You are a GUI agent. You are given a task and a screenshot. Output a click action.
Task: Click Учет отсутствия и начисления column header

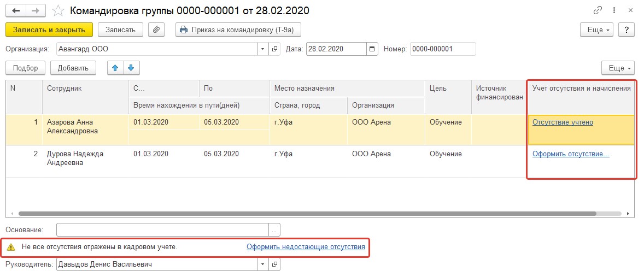[581, 97]
